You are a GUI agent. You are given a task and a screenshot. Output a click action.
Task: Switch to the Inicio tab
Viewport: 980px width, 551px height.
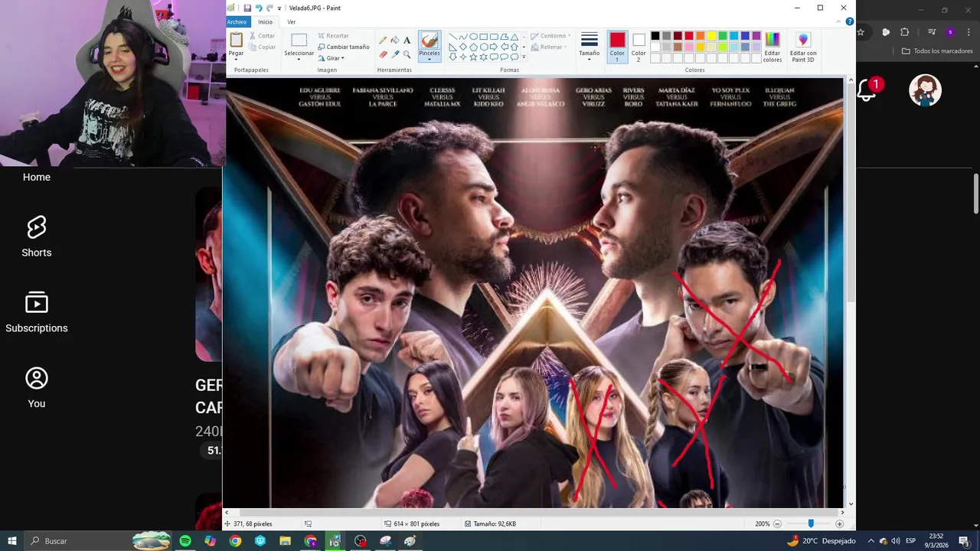click(265, 22)
